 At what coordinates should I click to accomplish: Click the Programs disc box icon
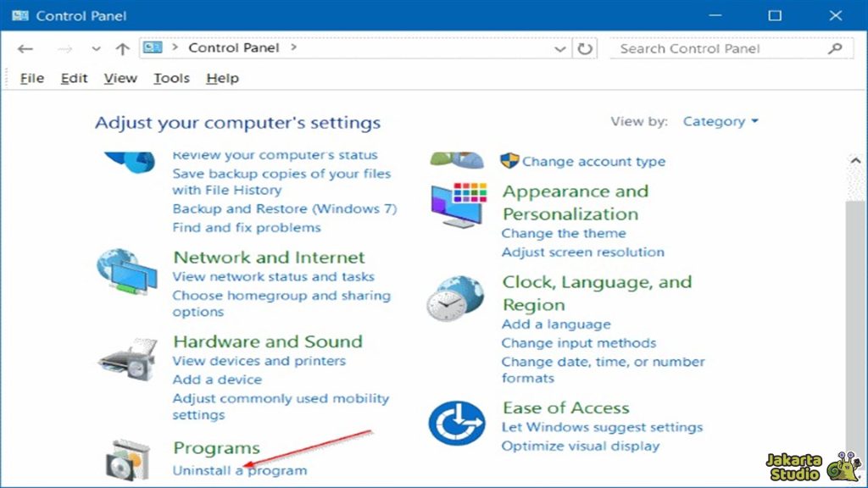point(127,459)
